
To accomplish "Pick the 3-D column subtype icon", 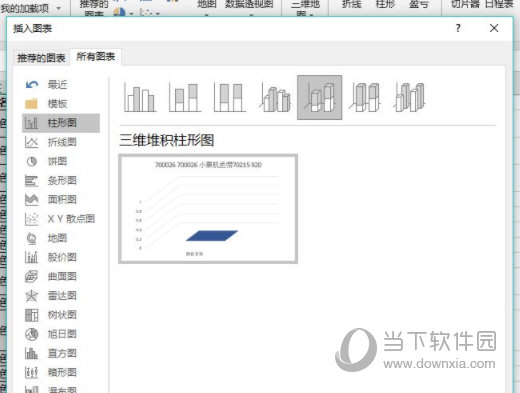I will pos(409,97).
